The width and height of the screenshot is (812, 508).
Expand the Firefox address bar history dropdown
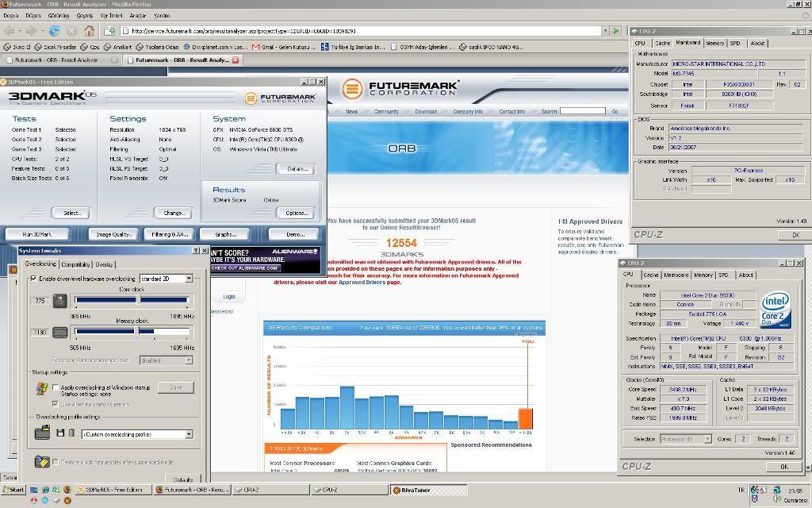[x=604, y=31]
